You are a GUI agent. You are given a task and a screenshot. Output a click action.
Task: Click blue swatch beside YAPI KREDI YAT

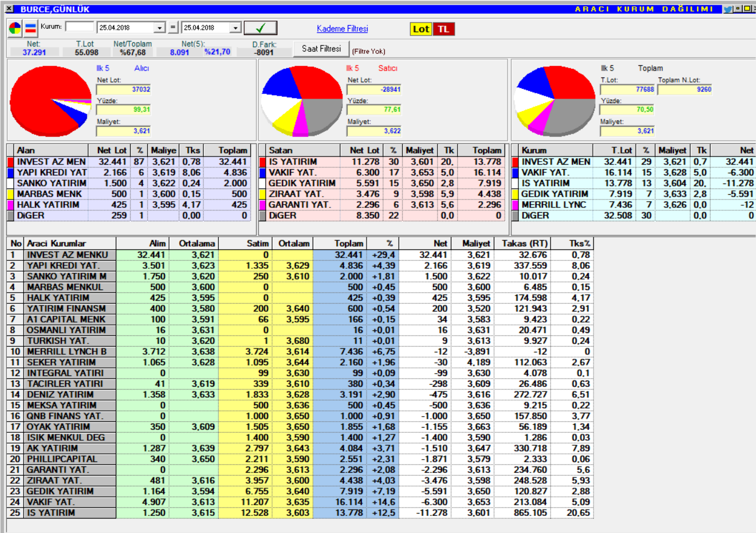pos(10,173)
